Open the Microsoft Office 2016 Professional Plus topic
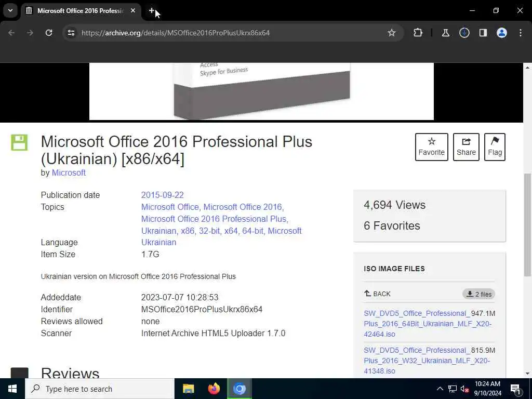 215,219
